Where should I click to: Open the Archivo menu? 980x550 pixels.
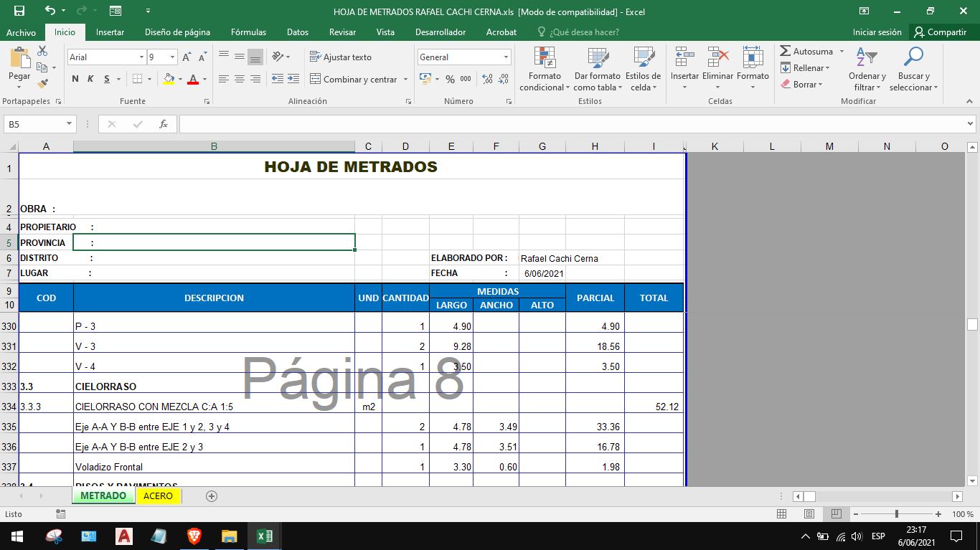click(21, 32)
